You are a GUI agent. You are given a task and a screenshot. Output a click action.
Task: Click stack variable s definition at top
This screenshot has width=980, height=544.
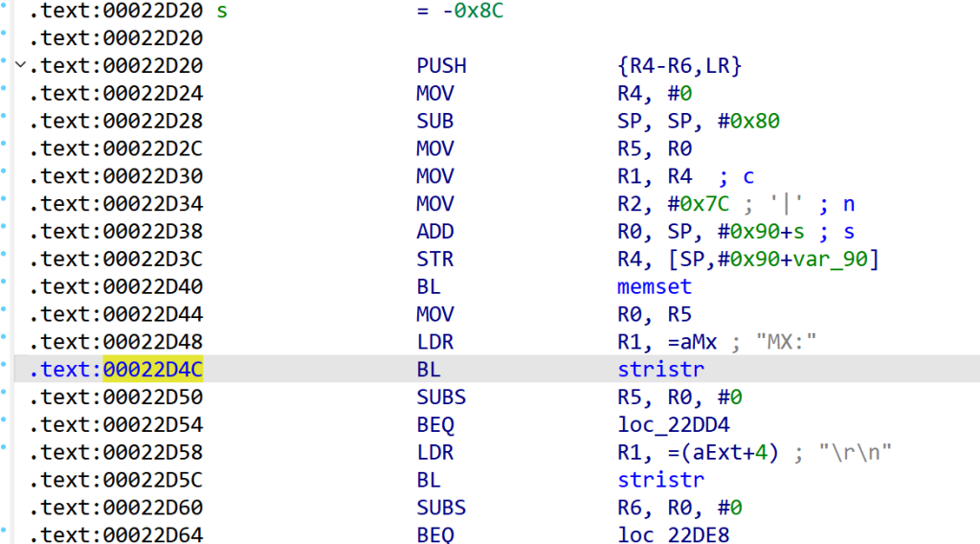tap(223, 11)
